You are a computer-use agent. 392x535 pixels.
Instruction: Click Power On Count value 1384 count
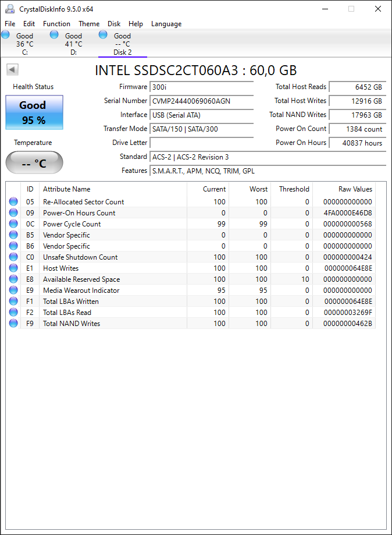(x=357, y=129)
